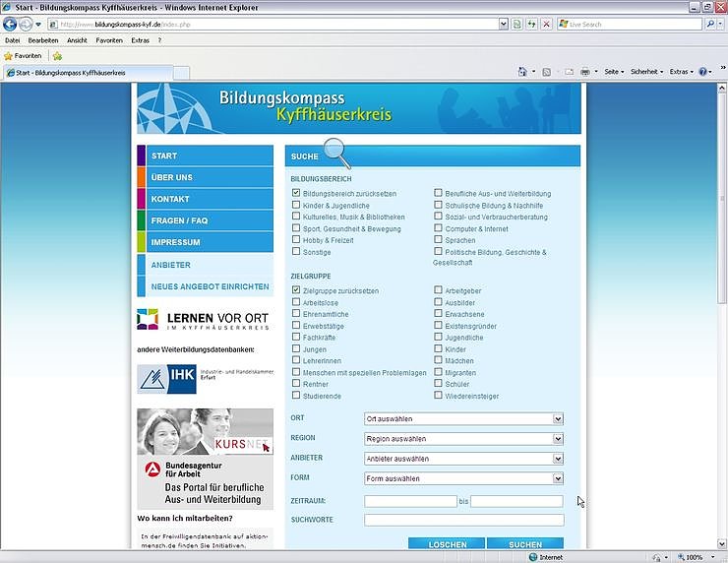
Task: Enable the Arbeitslose target group checkbox
Action: tap(296, 303)
